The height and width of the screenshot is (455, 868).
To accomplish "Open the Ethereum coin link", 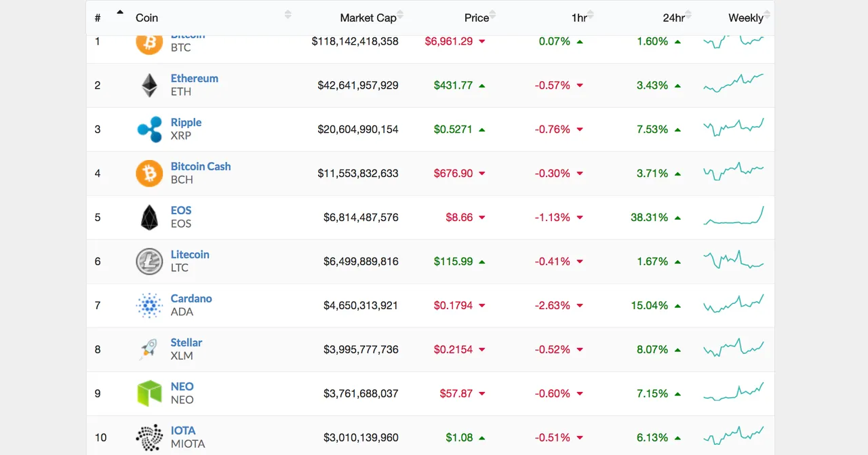I will [195, 79].
